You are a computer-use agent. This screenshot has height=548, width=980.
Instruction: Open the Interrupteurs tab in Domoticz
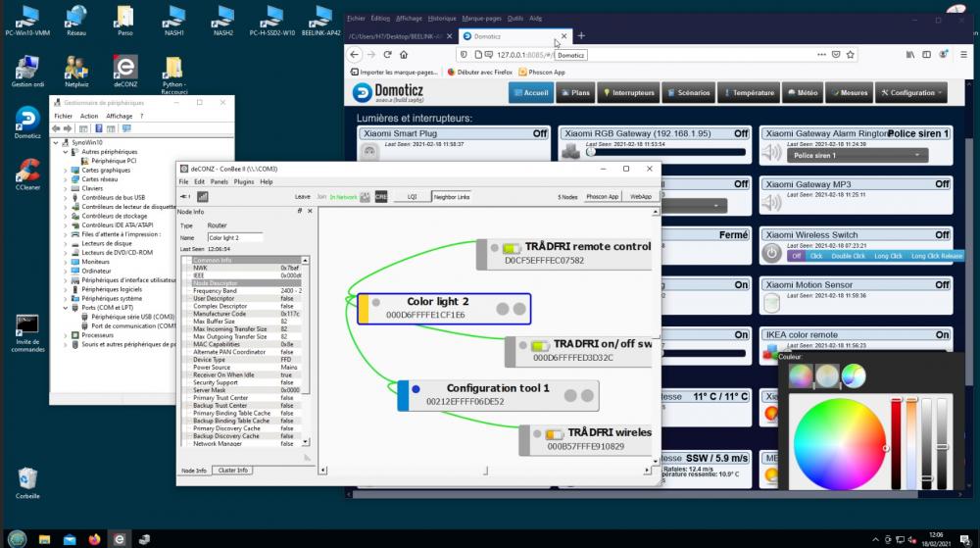pyautogui.click(x=628, y=92)
